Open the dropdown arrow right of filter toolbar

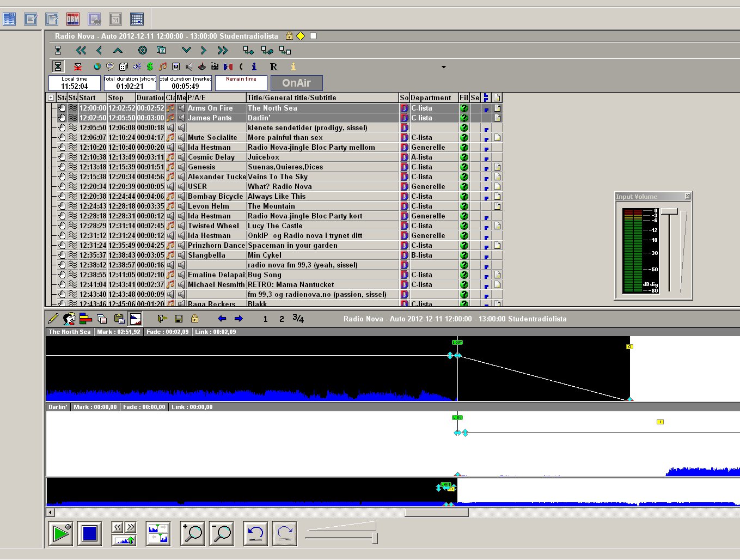tap(443, 67)
